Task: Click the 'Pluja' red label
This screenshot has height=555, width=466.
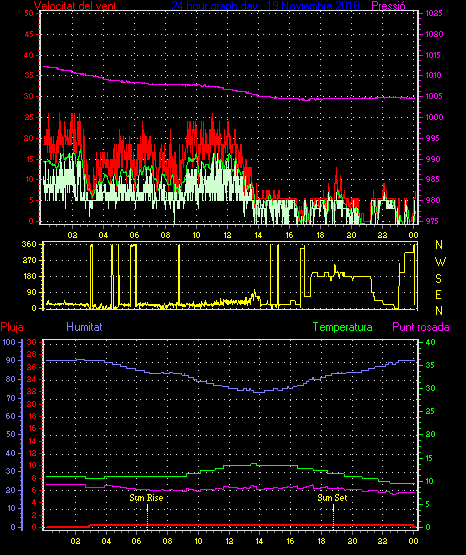Action: tap(12, 327)
